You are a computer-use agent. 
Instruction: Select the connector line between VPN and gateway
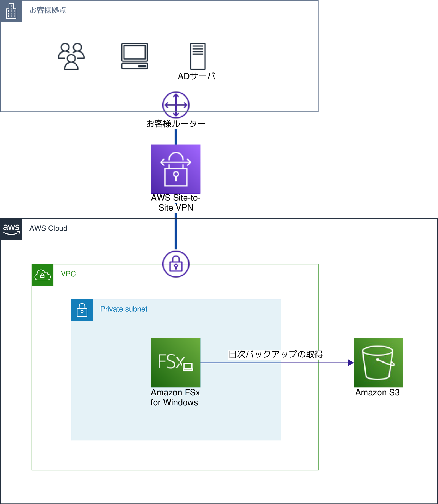click(x=176, y=232)
